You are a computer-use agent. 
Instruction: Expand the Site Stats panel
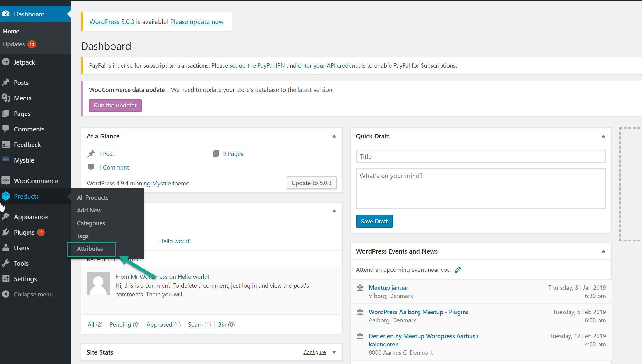click(x=334, y=352)
